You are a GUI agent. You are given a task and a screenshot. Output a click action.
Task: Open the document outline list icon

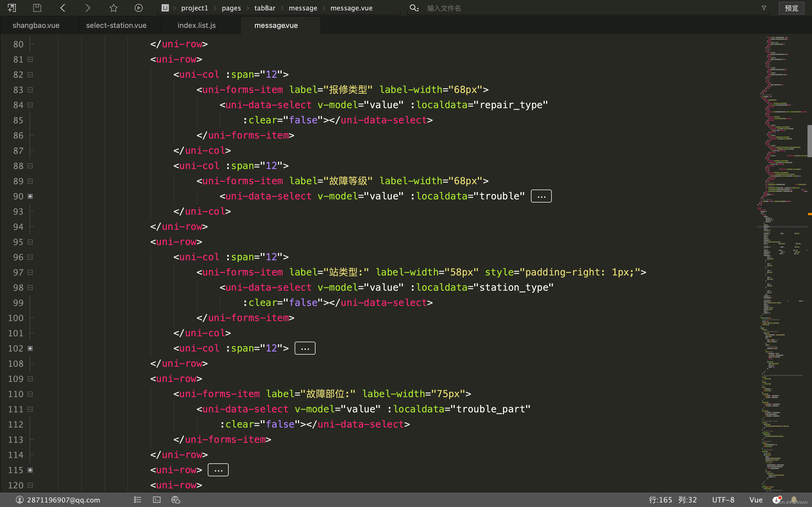[x=137, y=500]
